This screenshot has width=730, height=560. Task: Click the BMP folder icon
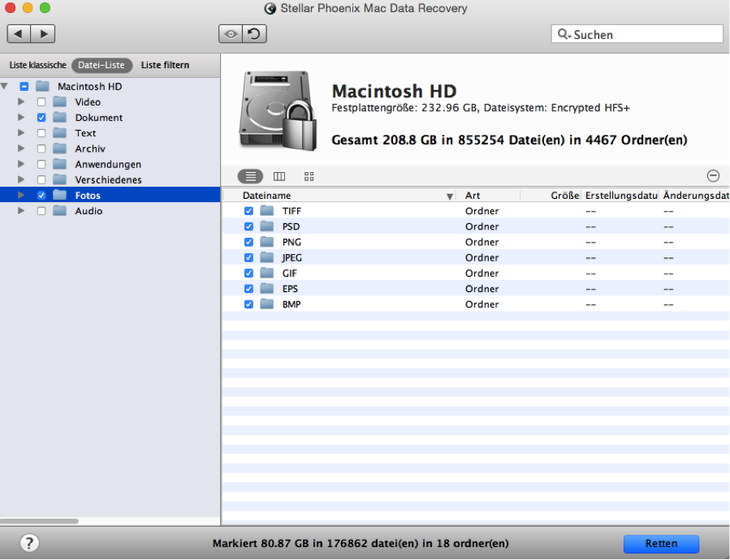tap(267, 304)
